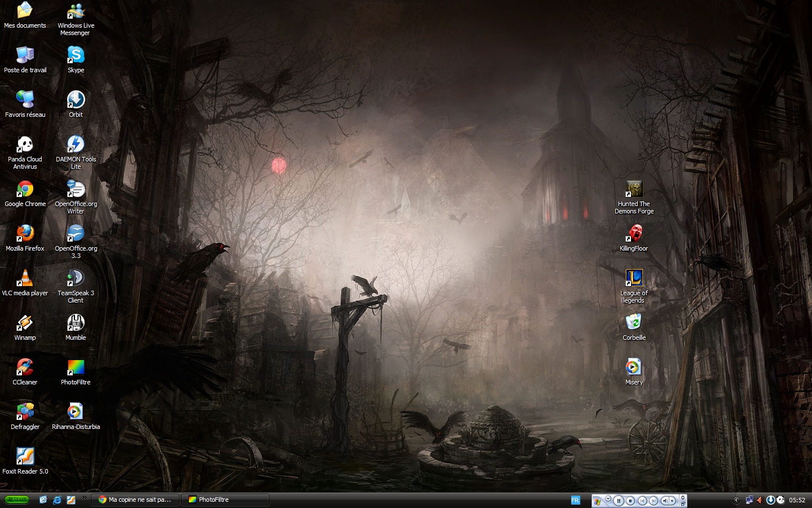
Task: Switch to Chrome 'Ma copine ne sait pa...' taskbar button
Action: [135, 500]
